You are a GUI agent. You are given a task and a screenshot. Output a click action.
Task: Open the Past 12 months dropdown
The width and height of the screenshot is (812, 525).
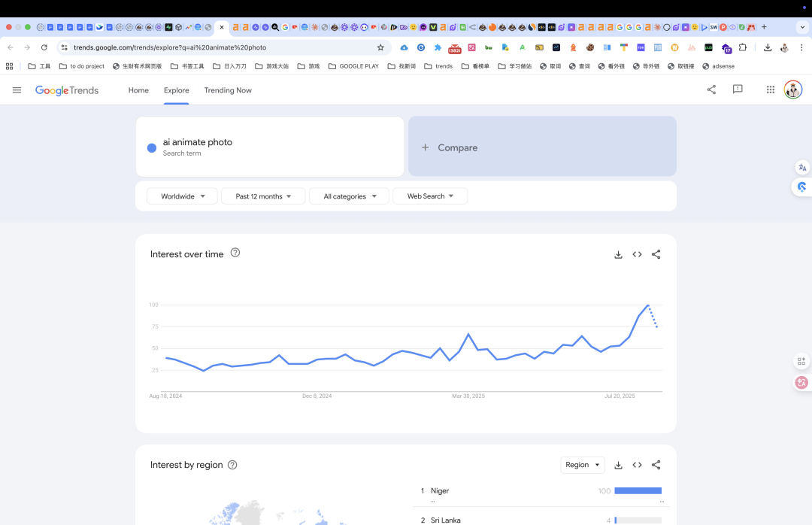263,196
